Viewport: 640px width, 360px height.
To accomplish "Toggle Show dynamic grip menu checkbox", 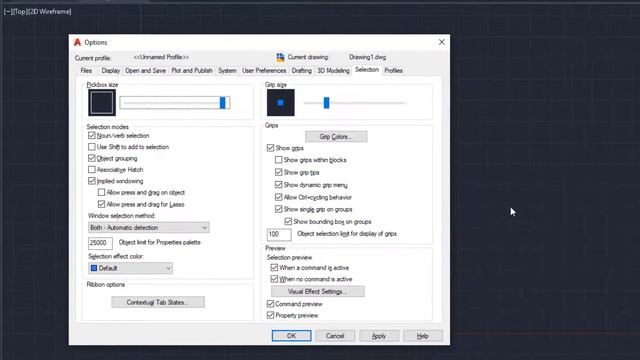I will [278, 185].
